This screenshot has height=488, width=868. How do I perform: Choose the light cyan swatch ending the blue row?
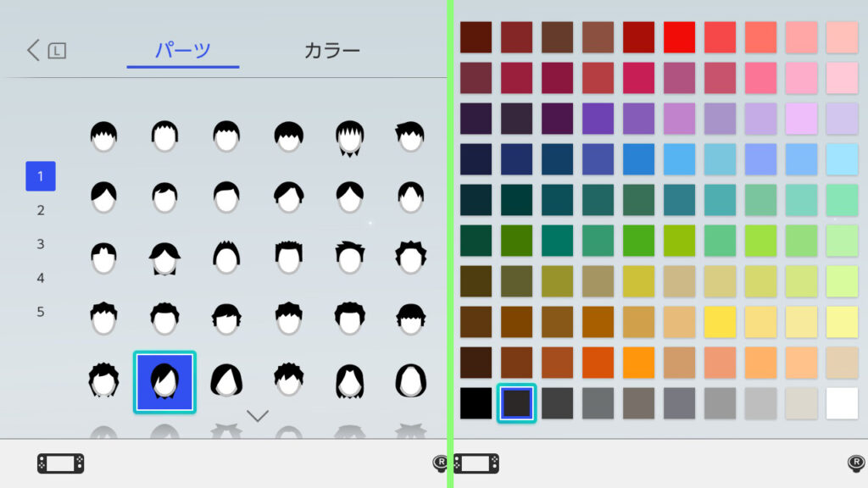coord(842,159)
